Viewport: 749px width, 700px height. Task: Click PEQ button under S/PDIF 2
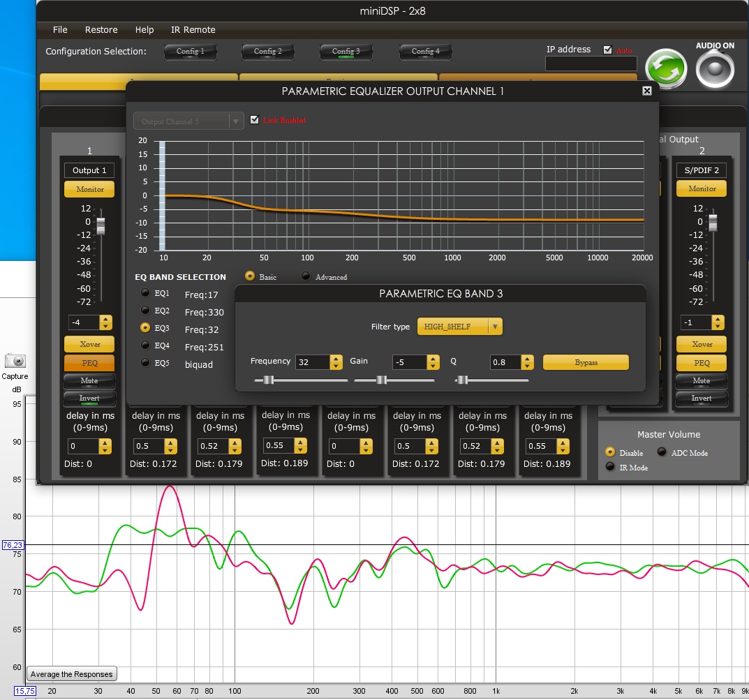[702, 362]
